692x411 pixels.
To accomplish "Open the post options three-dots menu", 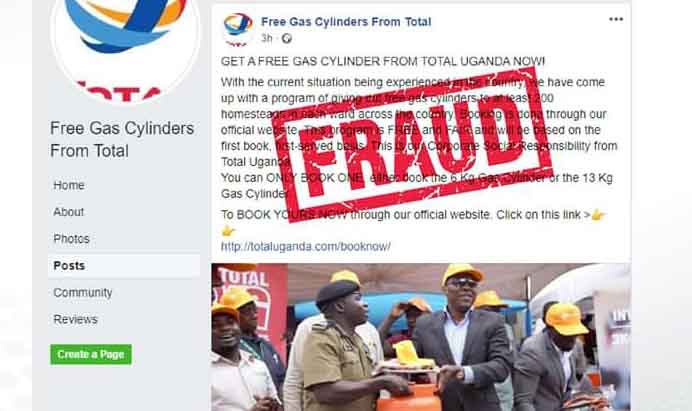I will point(616,19).
